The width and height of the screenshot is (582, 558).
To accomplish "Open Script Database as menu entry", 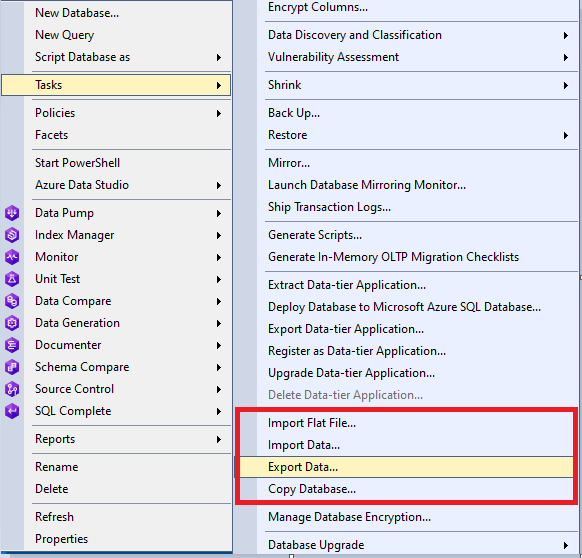I will 82,57.
